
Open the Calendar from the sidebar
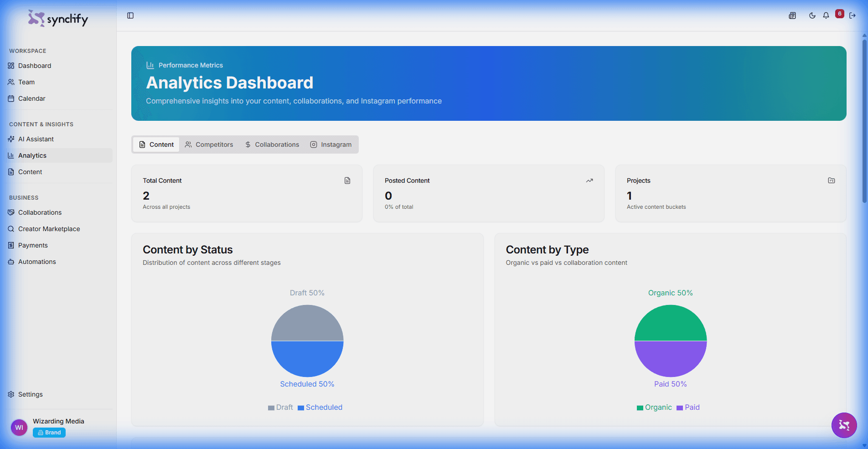31,98
